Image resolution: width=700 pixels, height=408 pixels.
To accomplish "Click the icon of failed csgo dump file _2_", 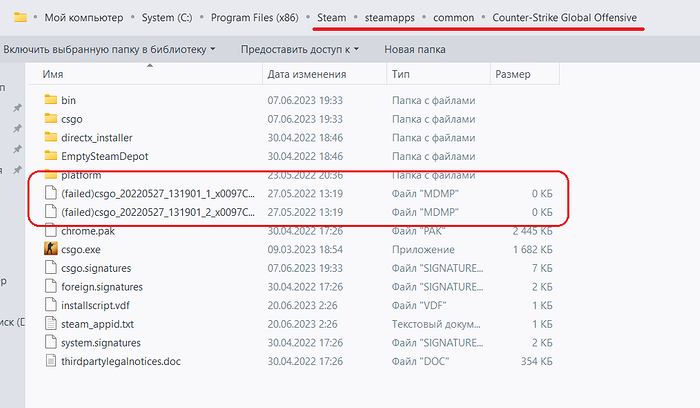I will (51, 212).
